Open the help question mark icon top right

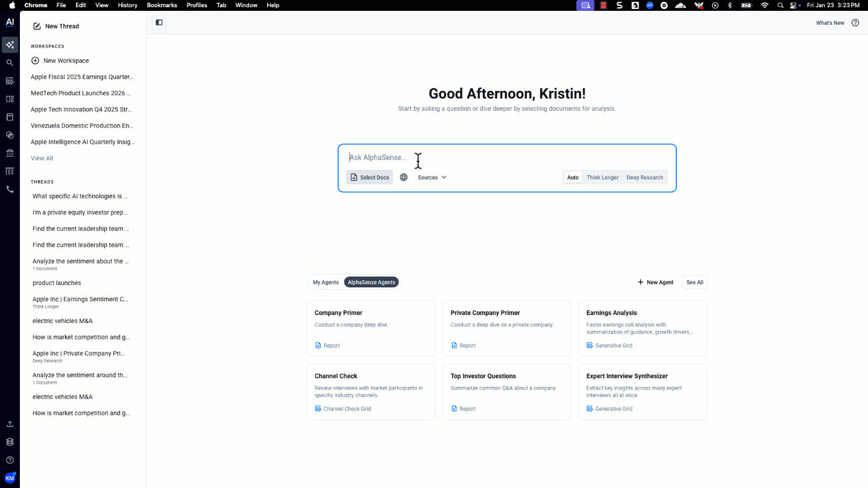pos(855,23)
